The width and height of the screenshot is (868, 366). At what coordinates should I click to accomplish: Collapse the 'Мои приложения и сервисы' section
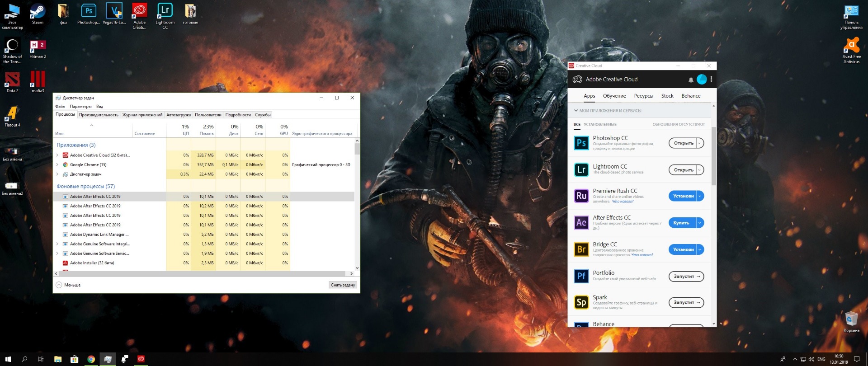point(576,111)
